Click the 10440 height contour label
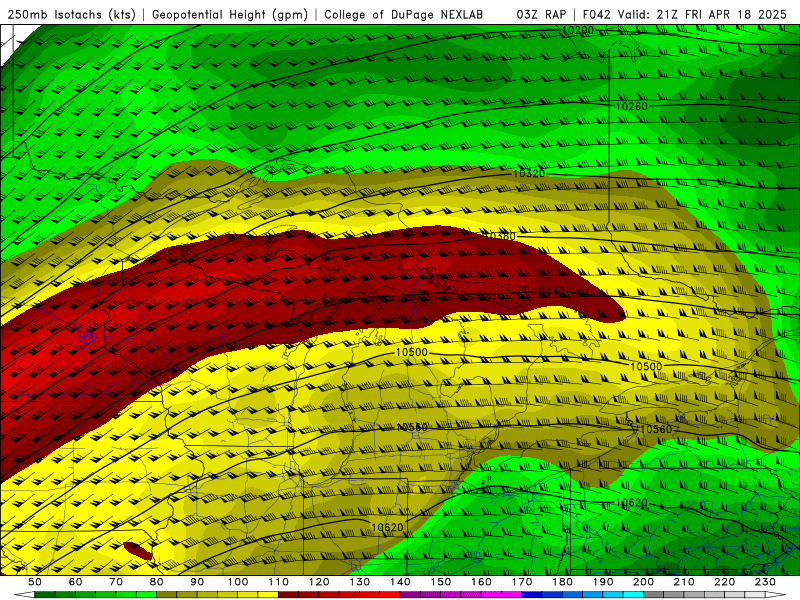The width and height of the screenshot is (800, 600). [548, 291]
